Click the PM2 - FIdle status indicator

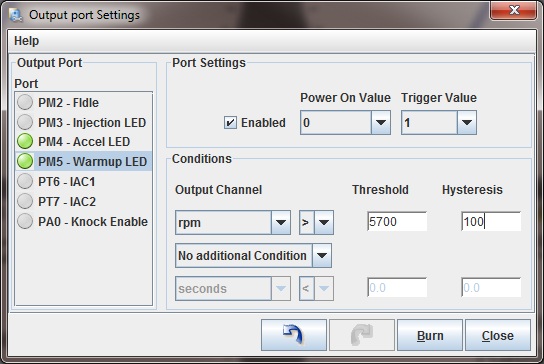tap(25, 102)
